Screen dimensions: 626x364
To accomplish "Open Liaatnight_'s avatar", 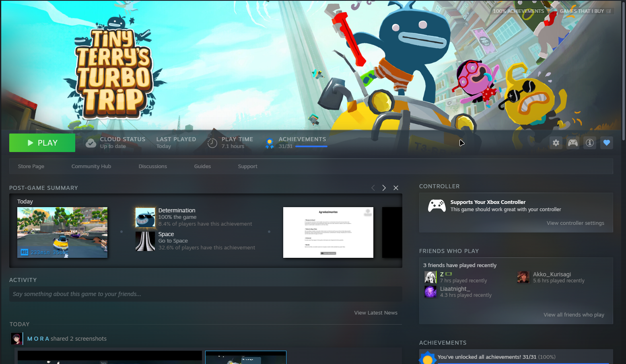I will click(x=430, y=292).
